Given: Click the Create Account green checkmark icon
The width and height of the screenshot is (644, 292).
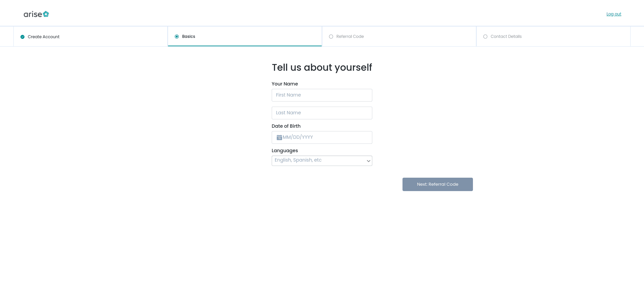Looking at the screenshot, I should [22, 37].
